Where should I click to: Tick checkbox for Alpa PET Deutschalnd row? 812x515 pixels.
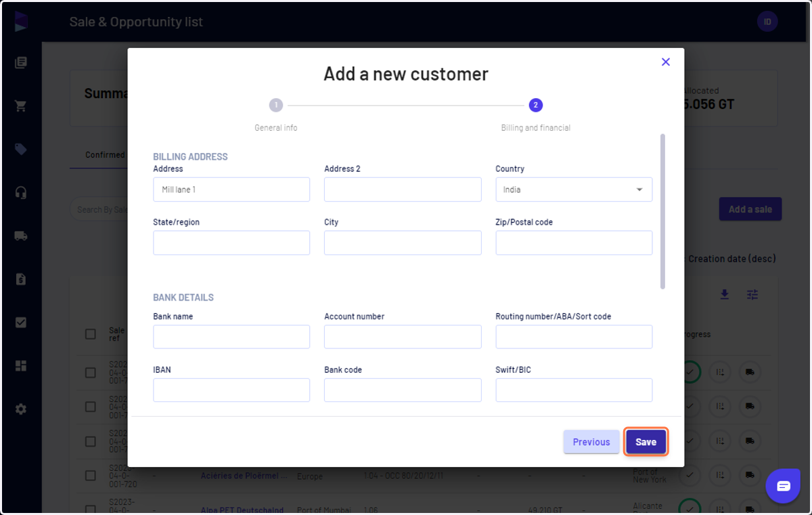[x=91, y=509]
